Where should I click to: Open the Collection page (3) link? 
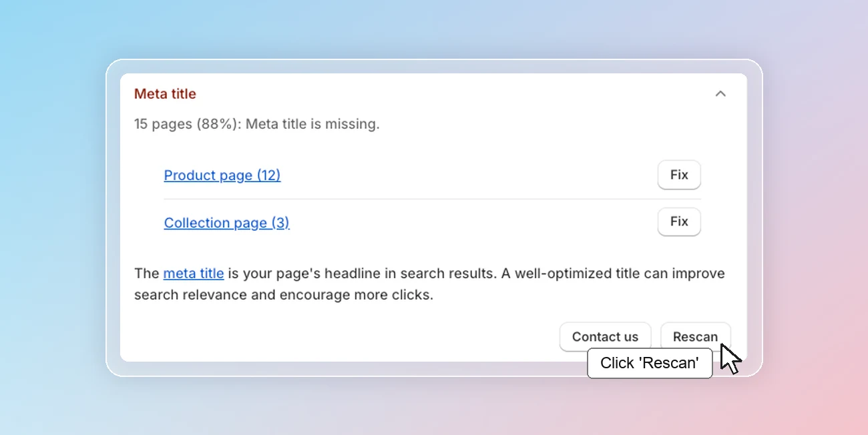click(226, 223)
